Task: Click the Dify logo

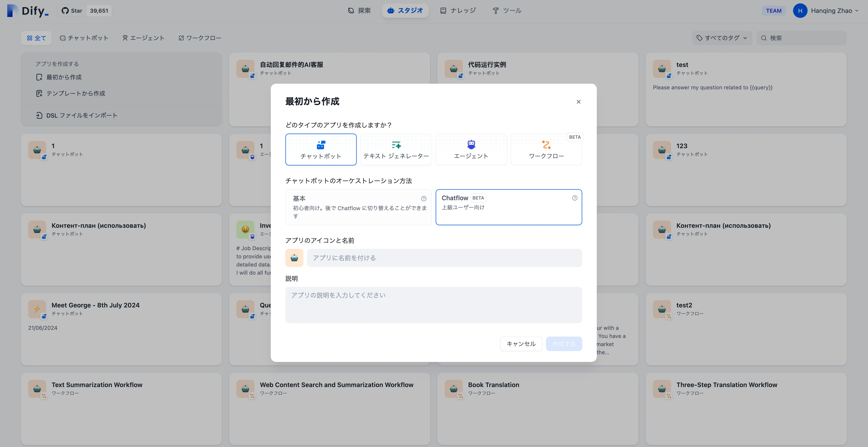Action: click(28, 11)
